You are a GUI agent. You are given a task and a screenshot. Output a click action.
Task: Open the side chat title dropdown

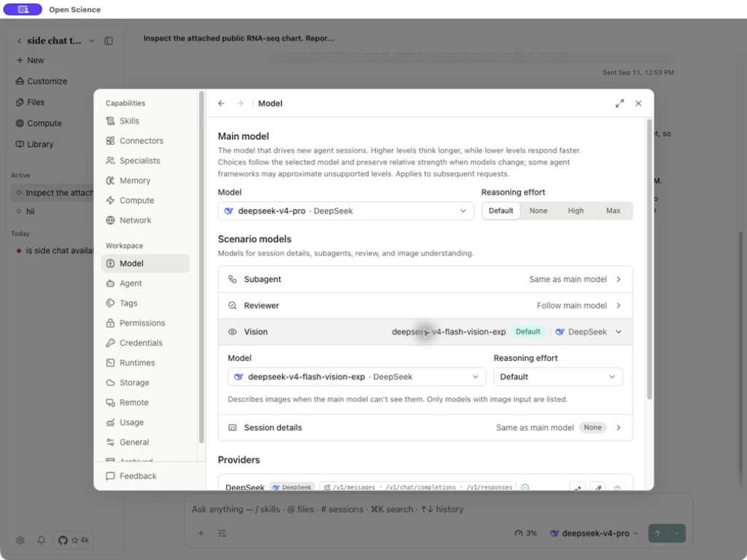pos(91,41)
